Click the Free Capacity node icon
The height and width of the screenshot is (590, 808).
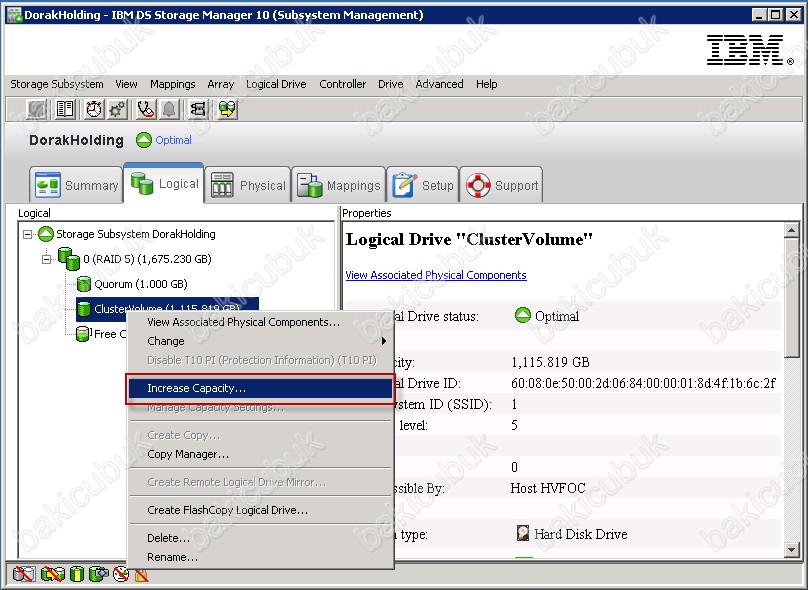(x=83, y=334)
